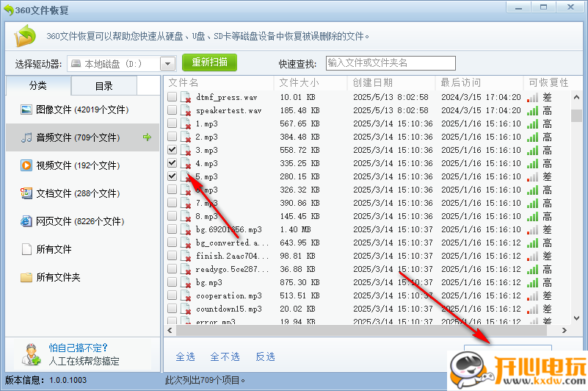Select the all files blank page icon
The image size is (588, 391).
[x=26, y=249]
